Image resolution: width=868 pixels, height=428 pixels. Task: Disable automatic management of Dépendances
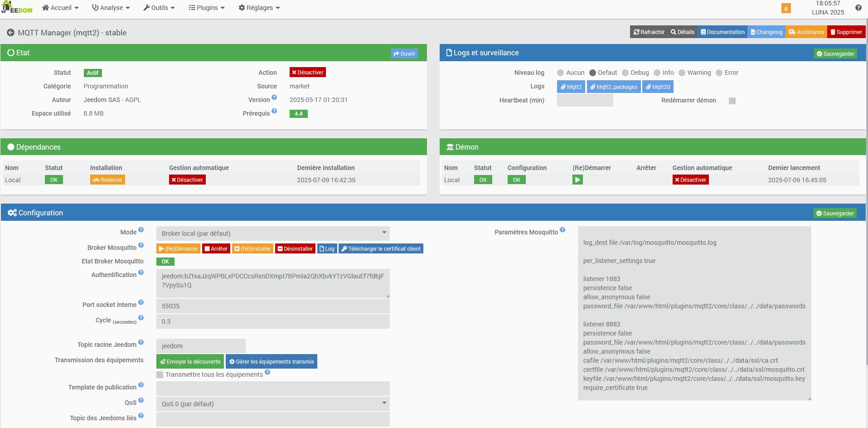pyautogui.click(x=187, y=180)
